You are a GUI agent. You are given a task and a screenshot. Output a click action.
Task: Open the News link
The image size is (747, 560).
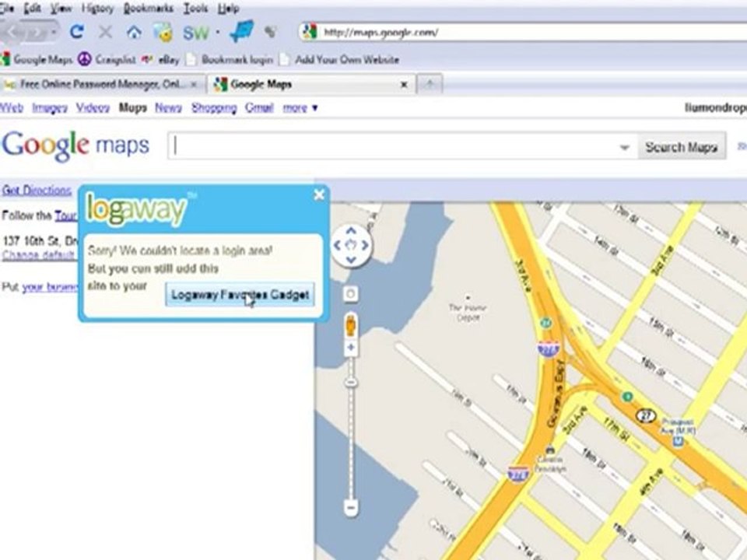[x=168, y=108]
